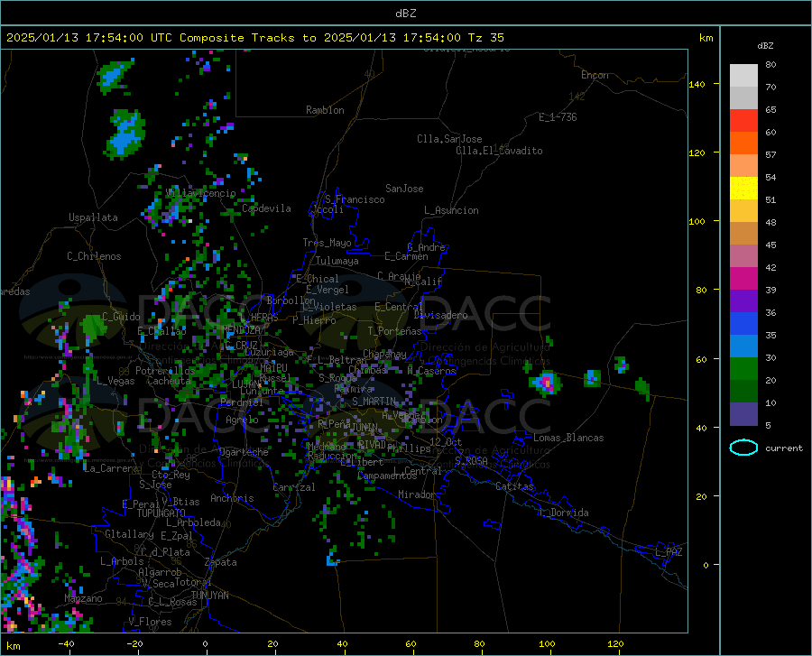
Task: Click the 'S_MARTIN' city label
Action: [x=374, y=402]
